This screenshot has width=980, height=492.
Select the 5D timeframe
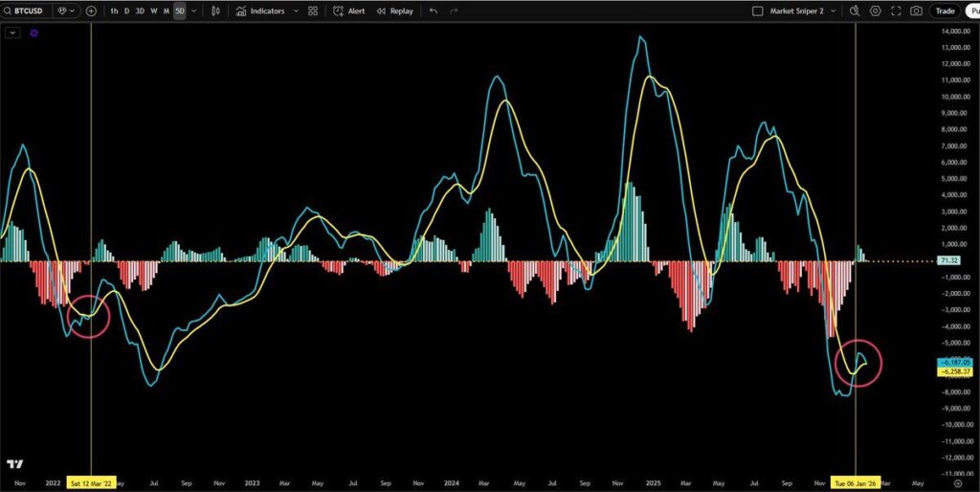point(179,11)
